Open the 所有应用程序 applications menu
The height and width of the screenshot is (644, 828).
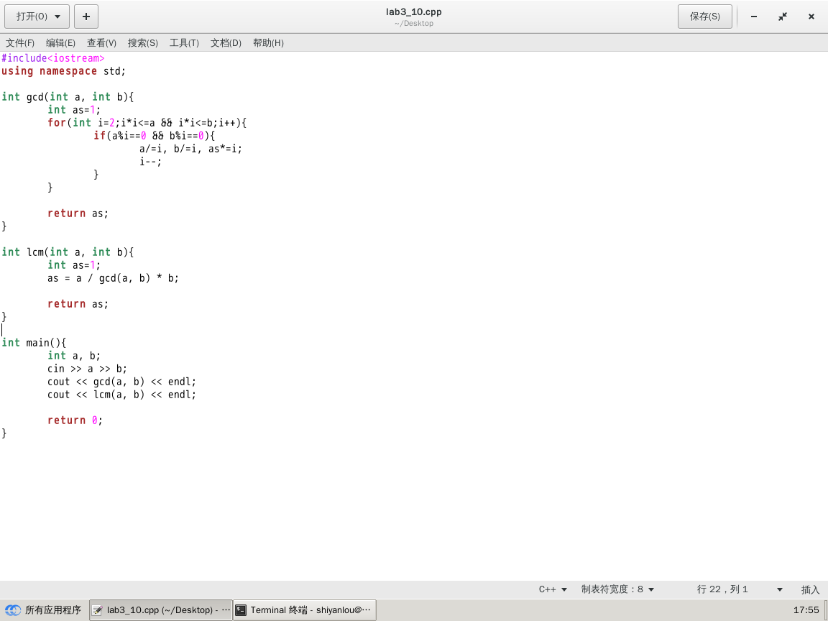click(x=45, y=609)
